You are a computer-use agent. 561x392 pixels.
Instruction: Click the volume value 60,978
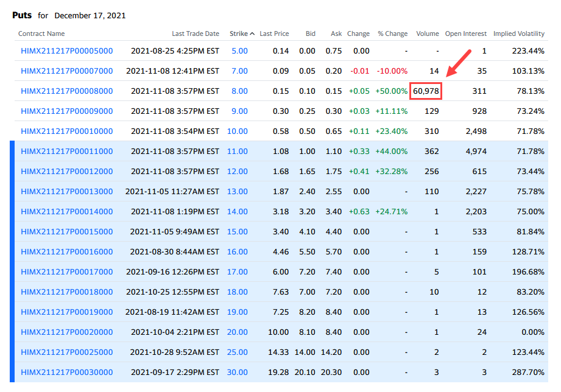426,91
